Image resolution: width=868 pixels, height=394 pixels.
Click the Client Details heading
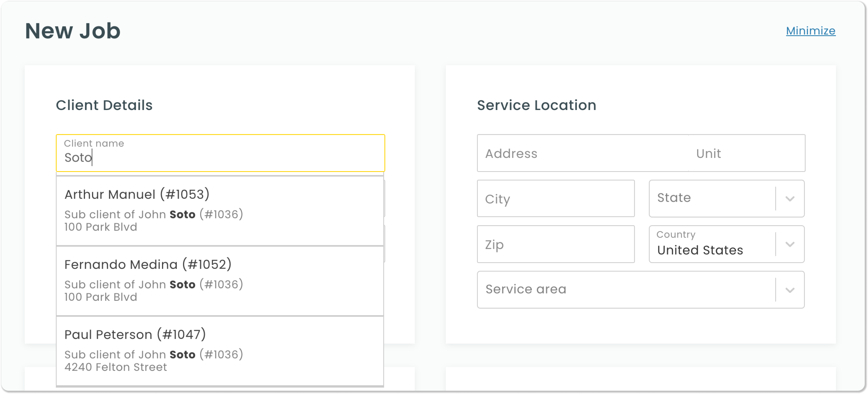[x=104, y=105]
